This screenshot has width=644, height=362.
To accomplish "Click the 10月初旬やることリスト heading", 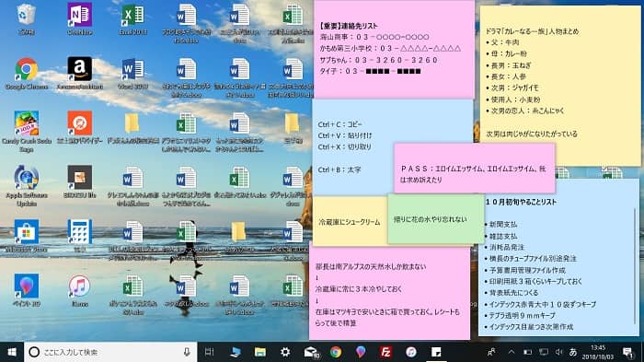I will (x=521, y=202).
